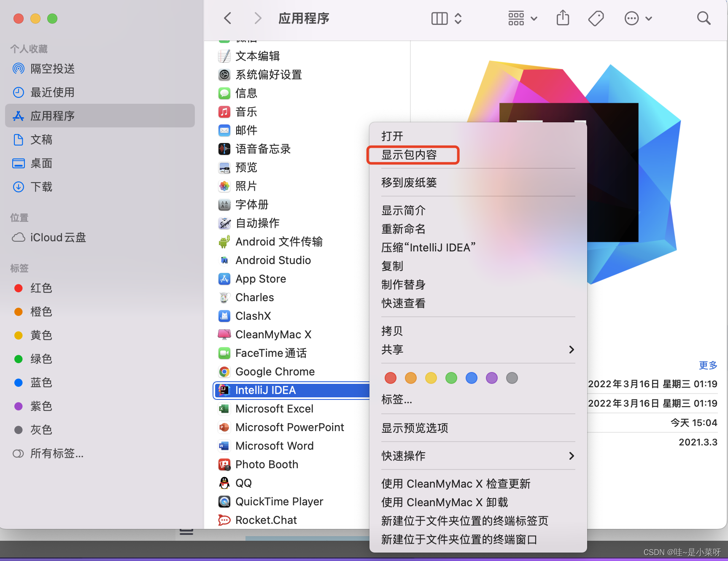The image size is (728, 561).
Task: Toggle the view switcher up-down arrows
Action: coord(458,19)
